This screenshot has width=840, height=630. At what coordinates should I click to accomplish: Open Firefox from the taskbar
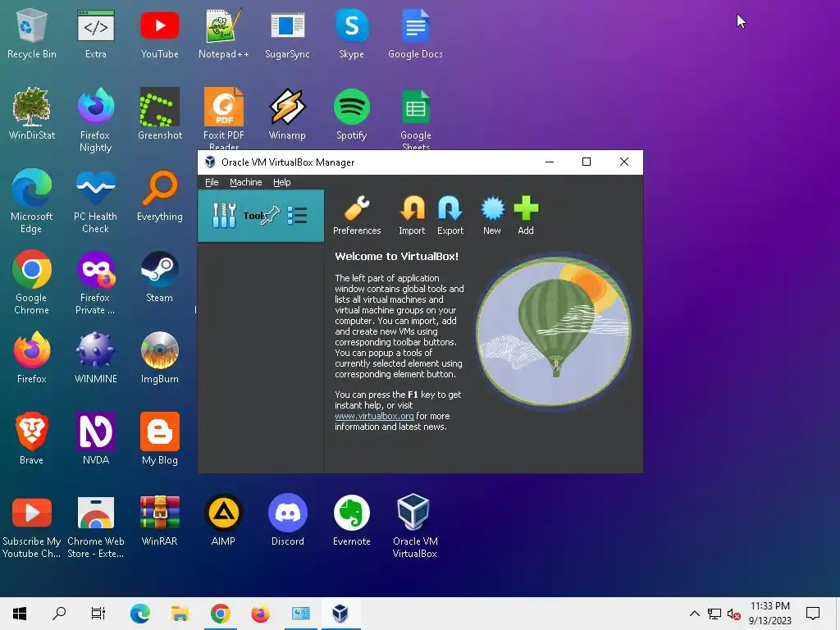click(260, 614)
